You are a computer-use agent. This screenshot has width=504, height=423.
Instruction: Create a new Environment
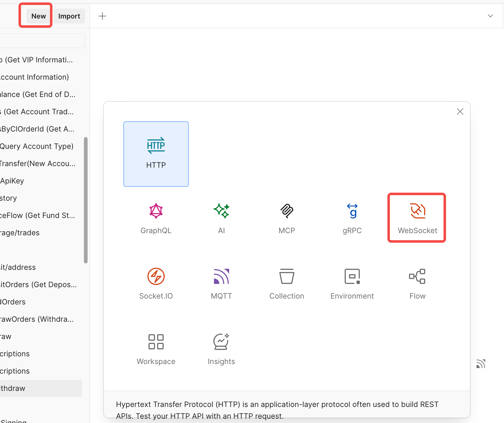(x=352, y=283)
